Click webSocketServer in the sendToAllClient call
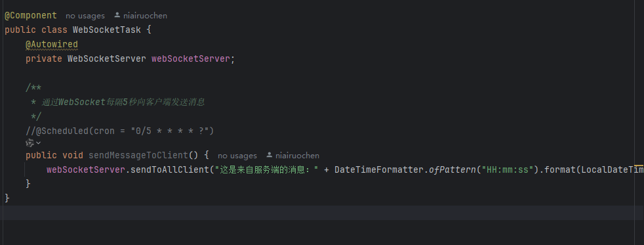The height and width of the screenshot is (245, 644). [86, 169]
